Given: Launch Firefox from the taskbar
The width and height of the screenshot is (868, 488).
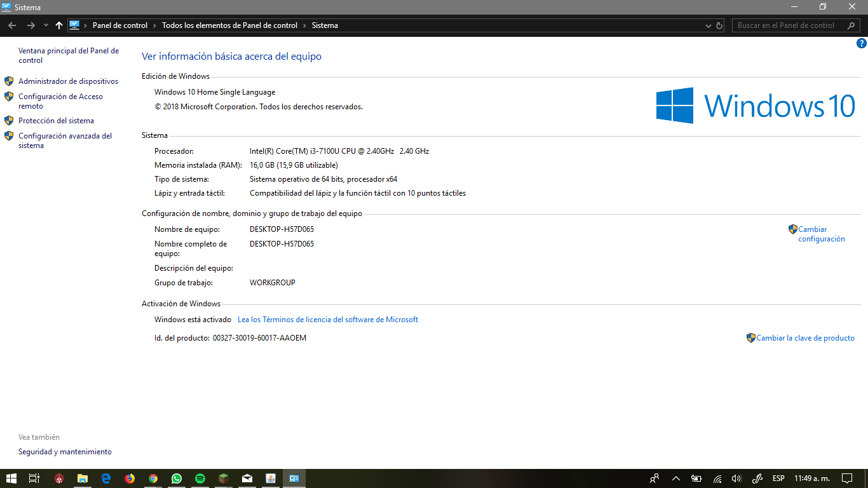Looking at the screenshot, I should tap(130, 478).
